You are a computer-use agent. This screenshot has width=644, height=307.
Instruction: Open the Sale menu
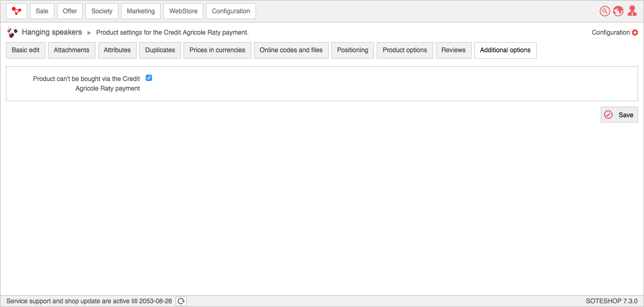click(42, 11)
